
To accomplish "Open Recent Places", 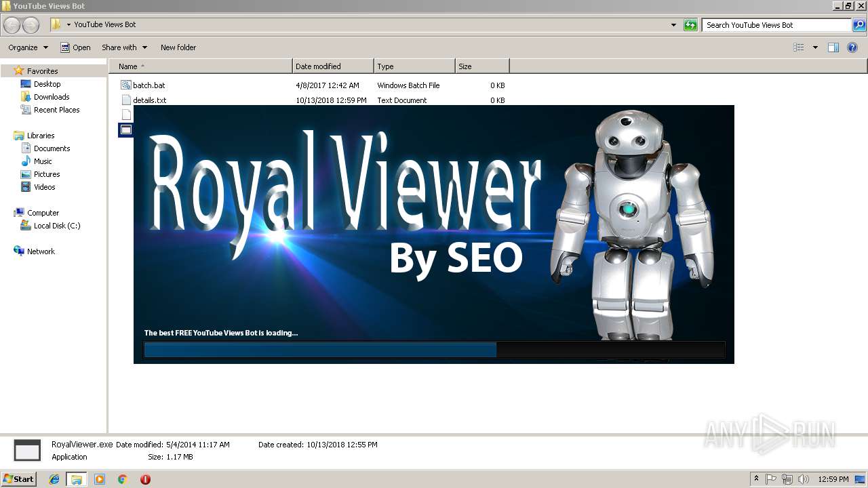I will [x=56, y=110].
